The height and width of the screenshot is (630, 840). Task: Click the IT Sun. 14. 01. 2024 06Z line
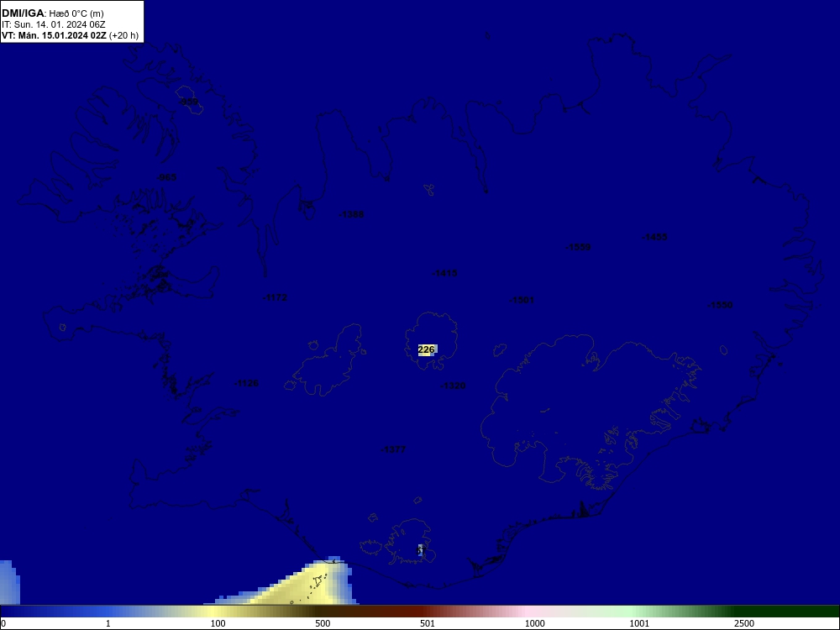pyautogui.click(x=54, y=24)
